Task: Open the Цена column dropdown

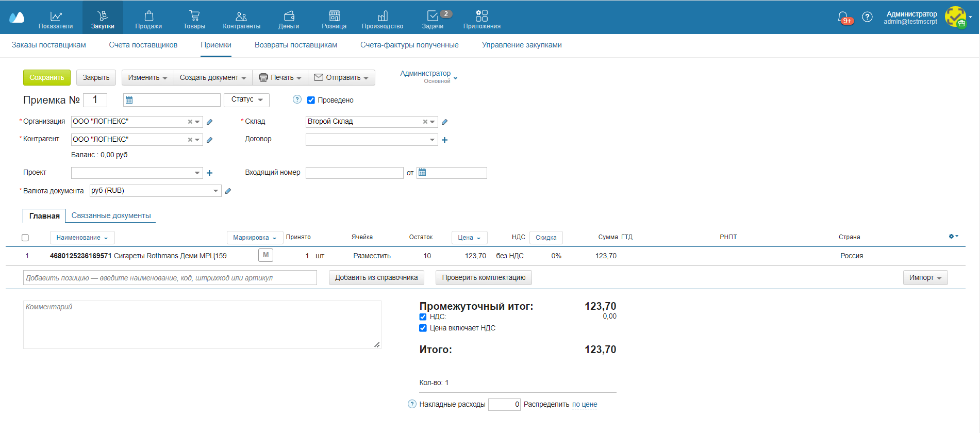Action: point(469,238)
